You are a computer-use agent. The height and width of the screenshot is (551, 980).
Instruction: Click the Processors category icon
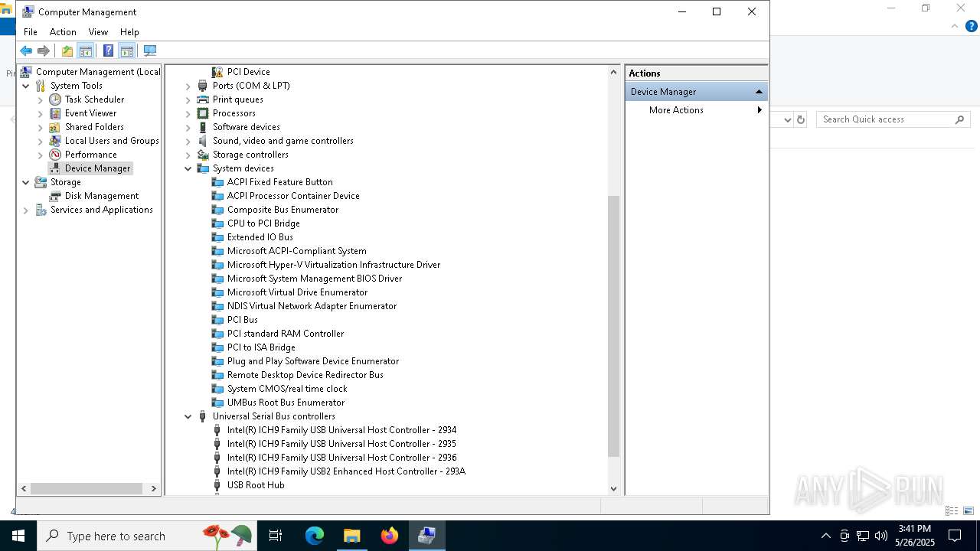203,113
